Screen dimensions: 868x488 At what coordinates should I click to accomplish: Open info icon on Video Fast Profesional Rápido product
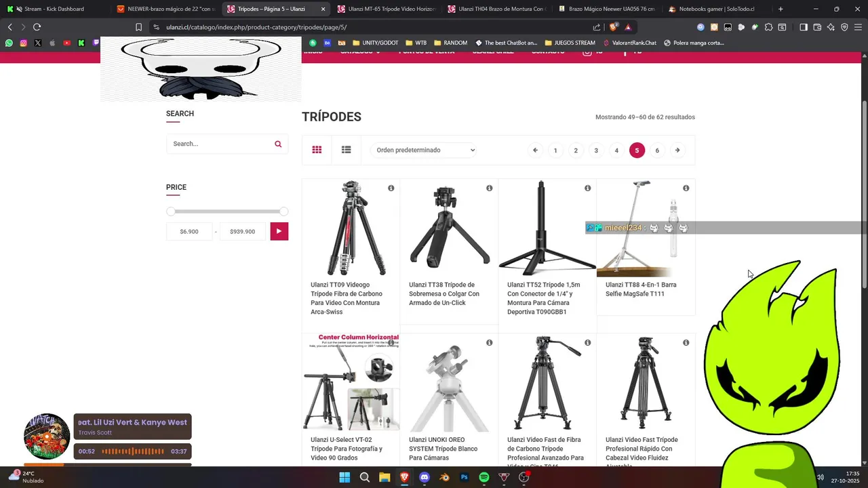(686, 342)
